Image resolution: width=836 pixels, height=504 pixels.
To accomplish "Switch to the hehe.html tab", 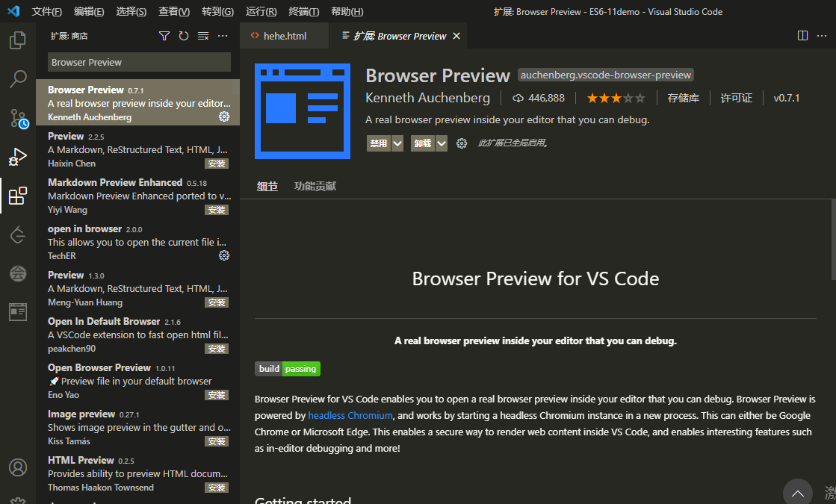I will pyautogui.click(x=284, y=34).
